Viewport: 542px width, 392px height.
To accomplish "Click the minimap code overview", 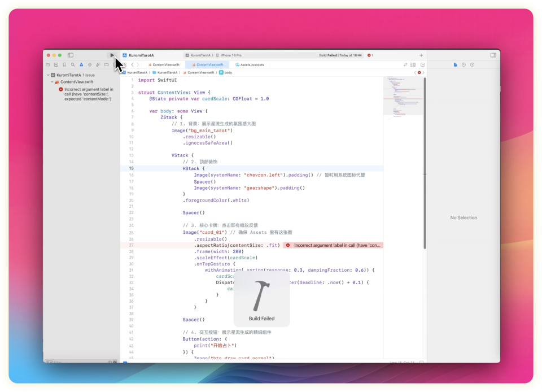I will coord(403,96).
